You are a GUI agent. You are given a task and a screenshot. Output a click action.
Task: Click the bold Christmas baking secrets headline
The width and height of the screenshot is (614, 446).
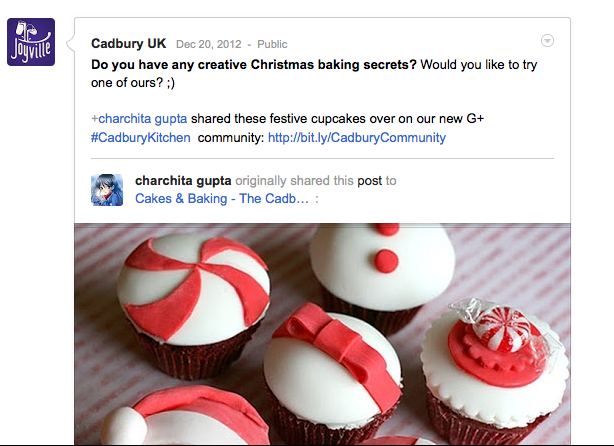[254, 65]
